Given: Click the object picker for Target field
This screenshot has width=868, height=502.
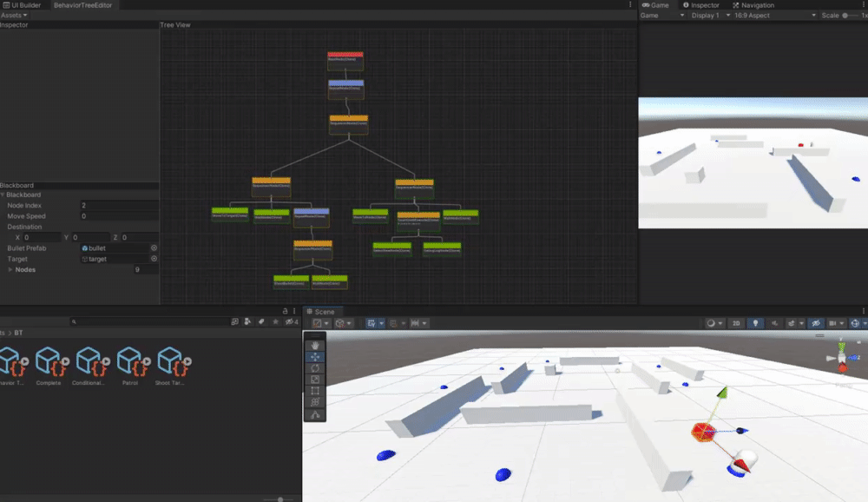Looking at the screenshot, I should 154,259.
